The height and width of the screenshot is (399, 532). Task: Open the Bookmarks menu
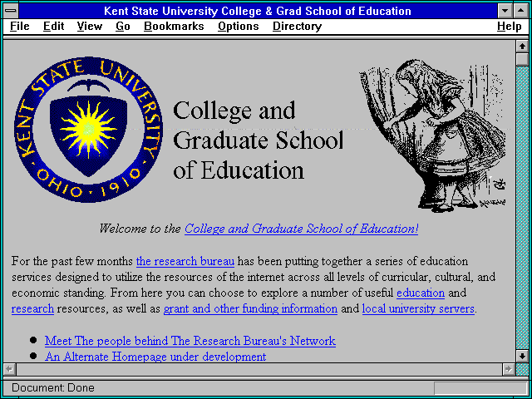click(x=174, y=26)
